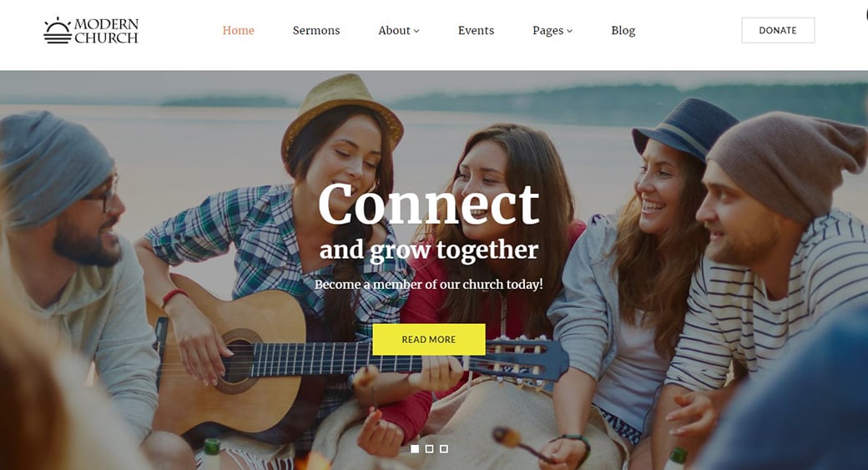The height and width of the screenshot is (470, 868).
Task: Go to the Sermons page
Action: click(316, 30)
